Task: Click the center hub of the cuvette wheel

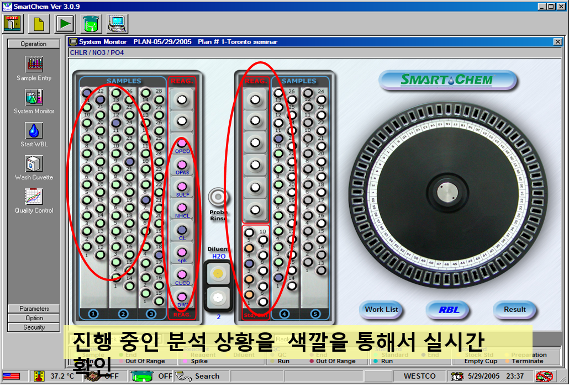Action: click(x=447, y=193)
